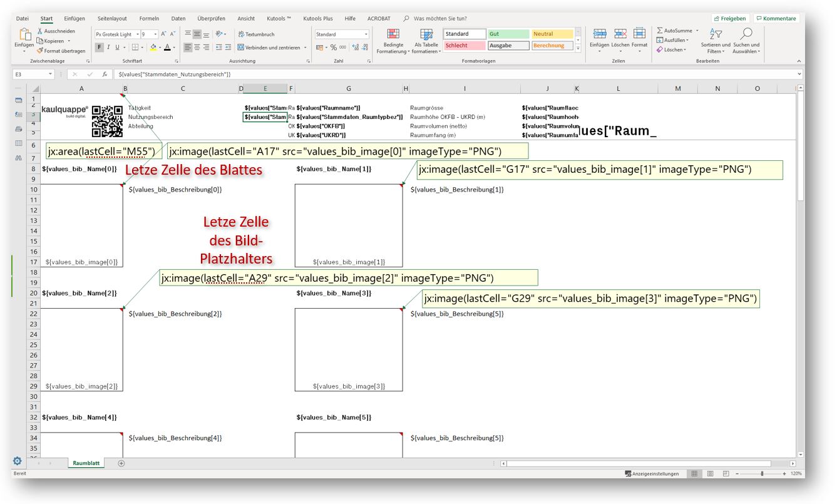The width and height of the screenshot is (837, 504).
Task: Align text to the right
Action: click(x=206, y=47)
